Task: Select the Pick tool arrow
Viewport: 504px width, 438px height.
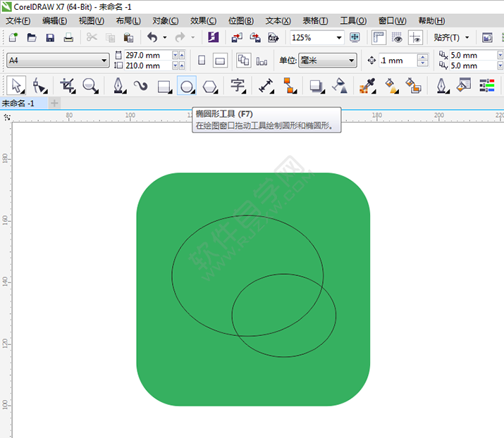Action: (17, 86)
